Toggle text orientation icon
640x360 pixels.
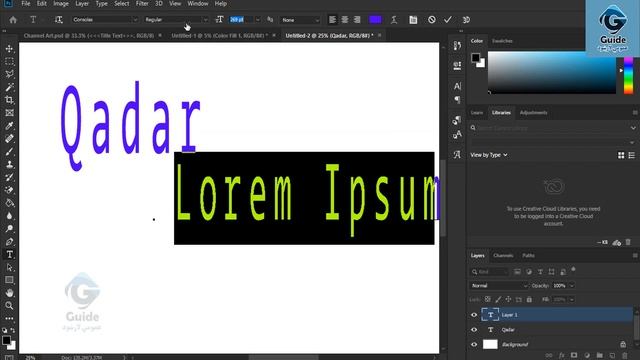(x=58, y=20)
